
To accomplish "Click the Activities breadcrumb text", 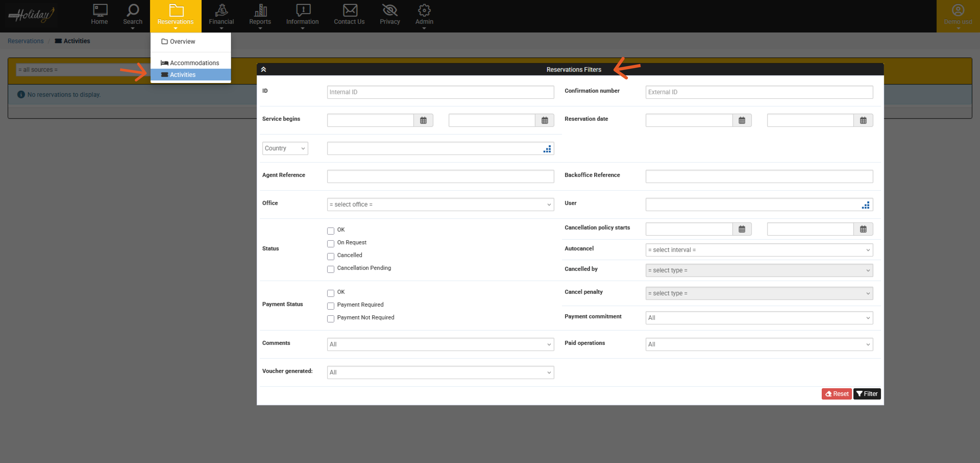I will (x=77, y=41).
